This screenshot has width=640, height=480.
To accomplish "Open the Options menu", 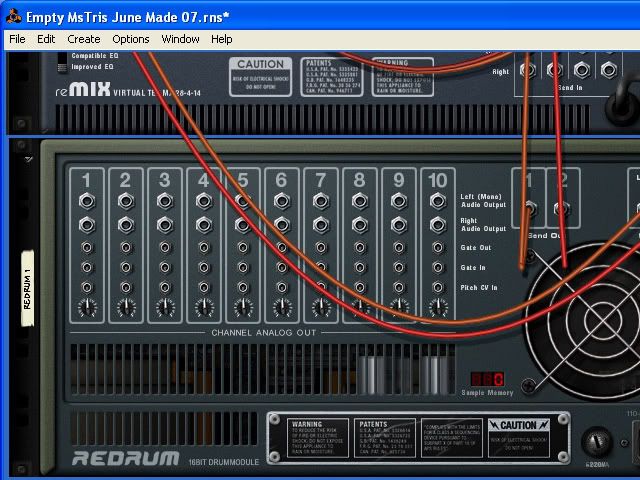I will (131, 39).
